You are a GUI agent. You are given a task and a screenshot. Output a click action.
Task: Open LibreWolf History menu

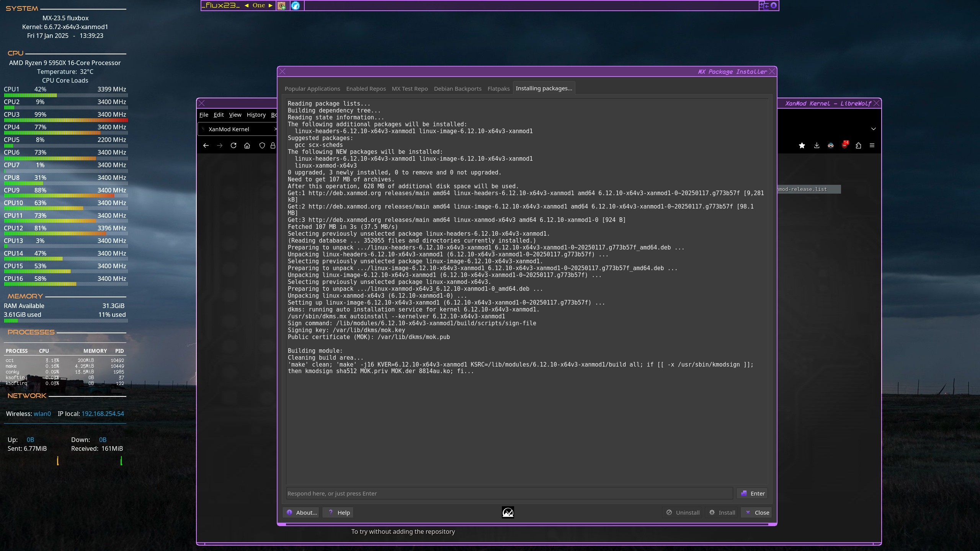pyautogui.click(x=256, y=115)
